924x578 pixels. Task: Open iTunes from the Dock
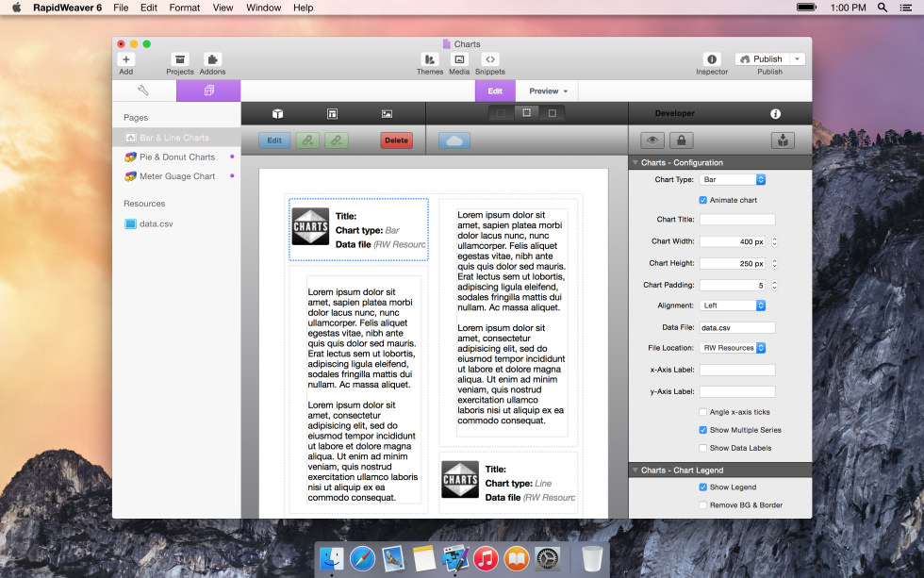[x=486, y=558]
